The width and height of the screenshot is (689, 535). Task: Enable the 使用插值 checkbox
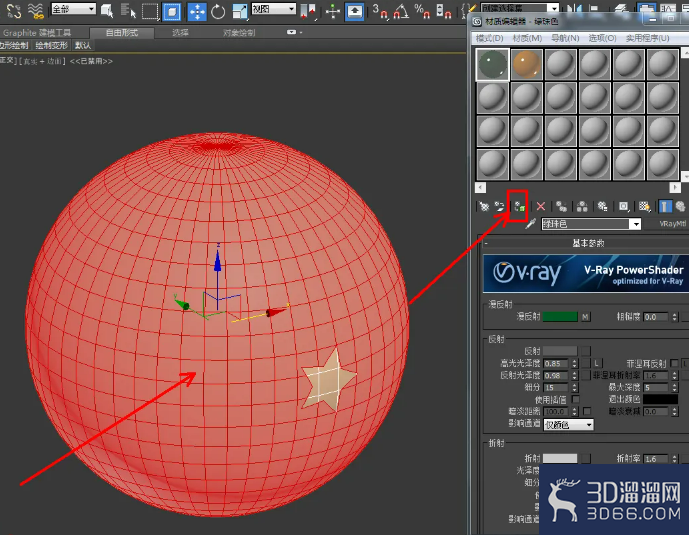click(x=576, y=399)
